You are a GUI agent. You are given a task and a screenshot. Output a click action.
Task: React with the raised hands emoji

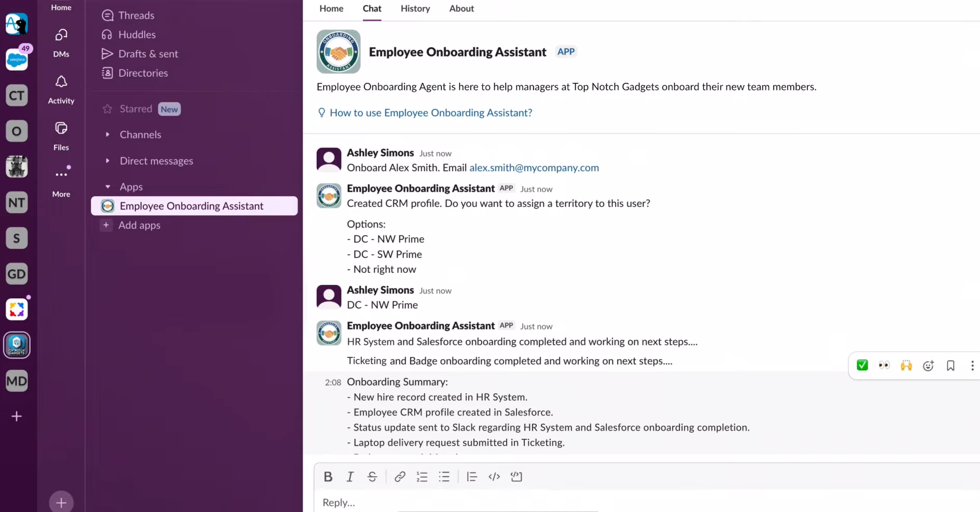pos(906,365)
